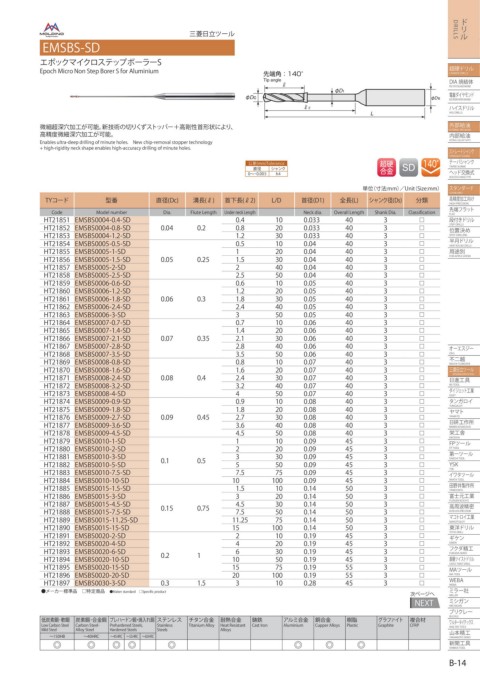The height and width of the screenshot is (677, 480).
Task: Click the ~55HRC prehardened steel circle
Action: point(132,645)
